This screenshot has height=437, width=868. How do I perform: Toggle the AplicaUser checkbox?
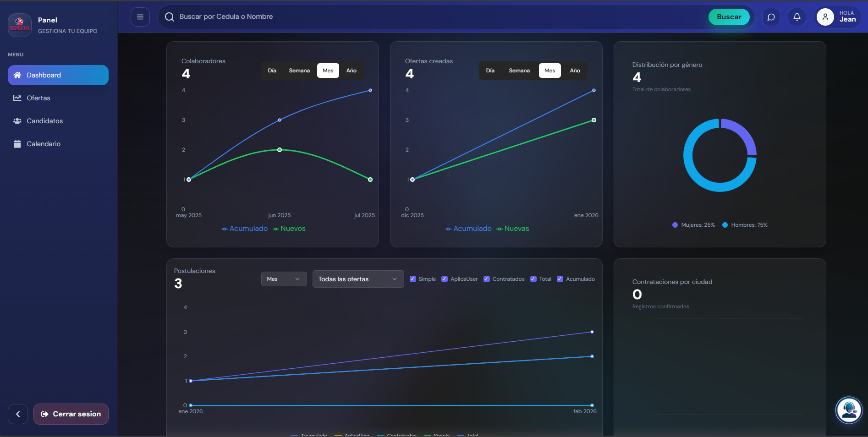(x=445, y=279)
